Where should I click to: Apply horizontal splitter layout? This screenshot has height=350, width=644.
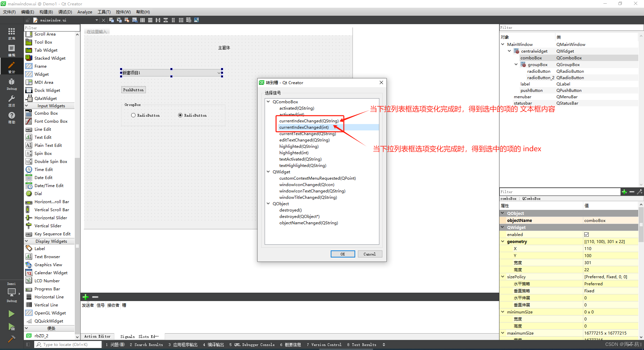point(158,20)
